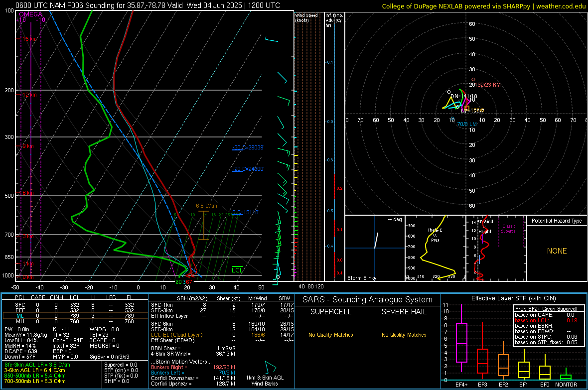Click the NONE hazard type text
The image size is (588, 390).
pos(557,251)
